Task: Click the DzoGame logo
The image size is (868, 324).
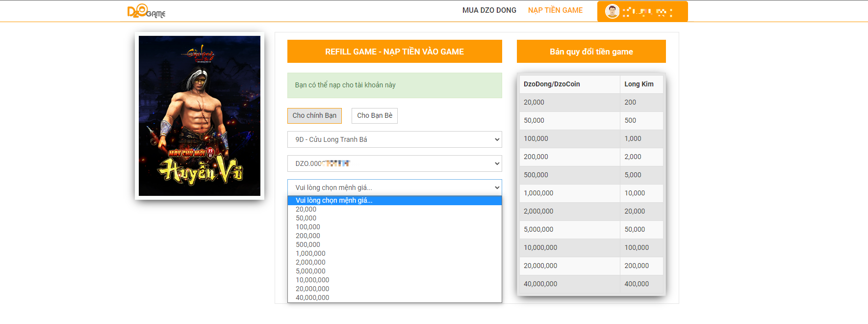Action: click(146, 11)
